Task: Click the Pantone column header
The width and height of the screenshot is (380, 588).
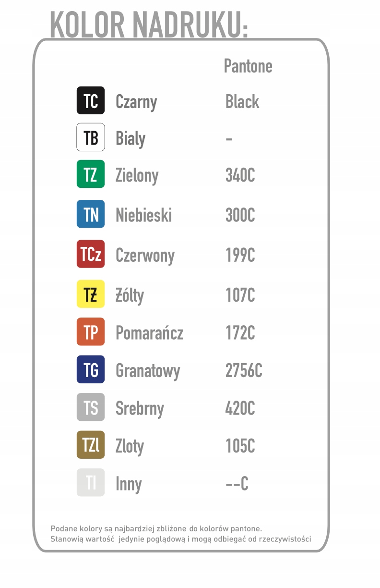Action: (x=248, y=66)
